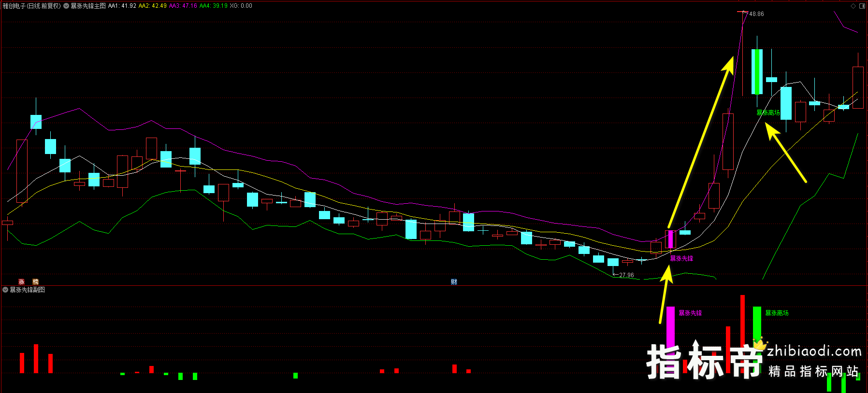Click the 暴涨先锋副图 sub-chart label
The width and height of the screenshot is (868, 393).
(x=28, y=290)
